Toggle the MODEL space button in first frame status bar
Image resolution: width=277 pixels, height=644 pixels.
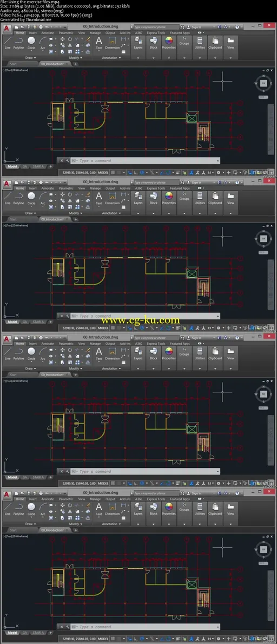coord(103,173)
